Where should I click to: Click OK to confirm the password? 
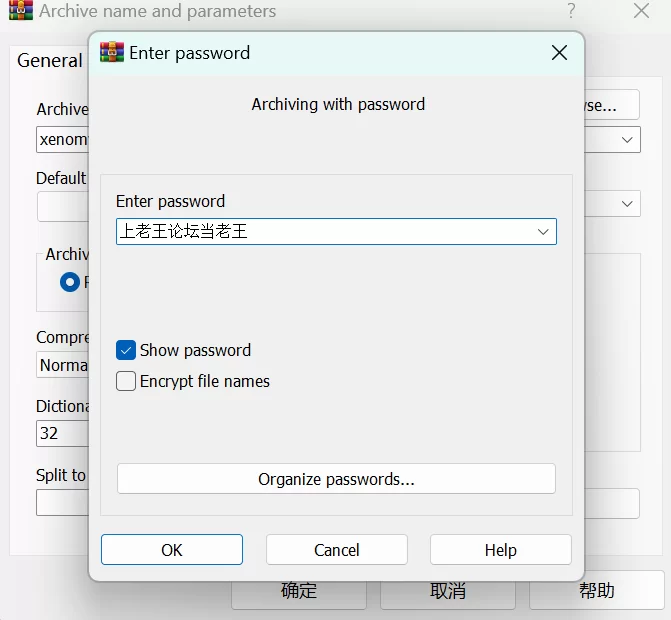(x=172, y=550)
